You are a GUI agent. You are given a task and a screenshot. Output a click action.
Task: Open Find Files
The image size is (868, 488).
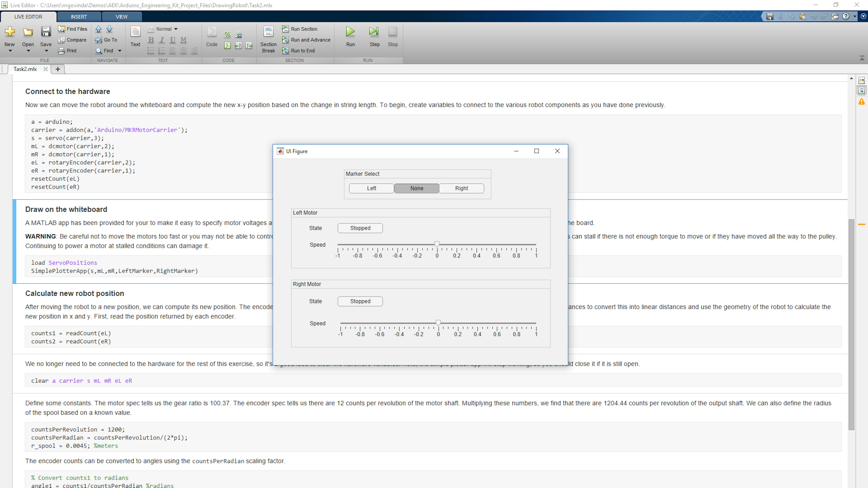point(73,29)
